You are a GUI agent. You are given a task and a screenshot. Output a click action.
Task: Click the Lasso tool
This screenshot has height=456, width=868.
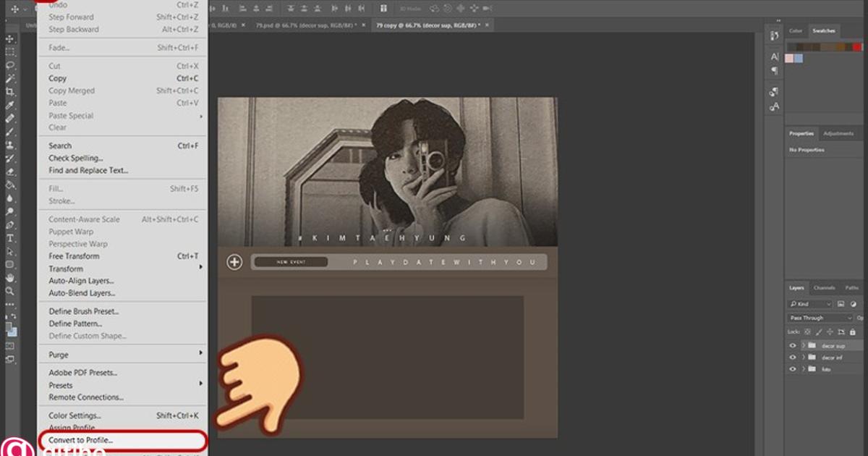[x=10, y=65]
